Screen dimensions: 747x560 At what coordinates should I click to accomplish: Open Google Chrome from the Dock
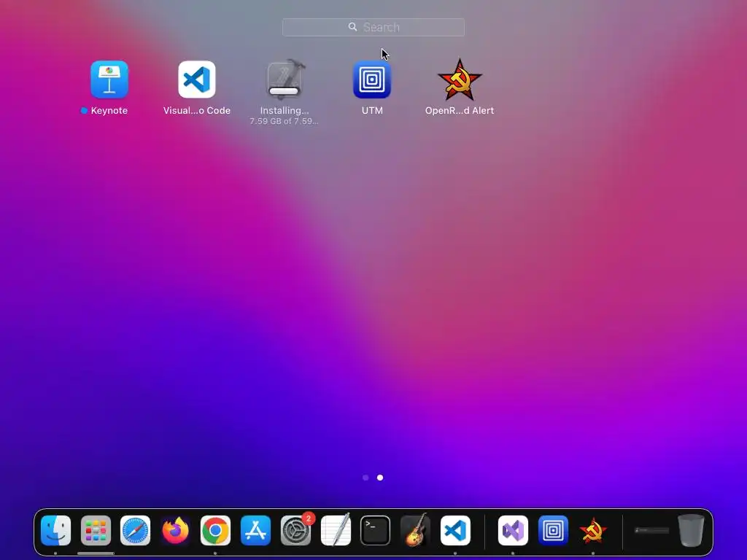tap(215, 530)
